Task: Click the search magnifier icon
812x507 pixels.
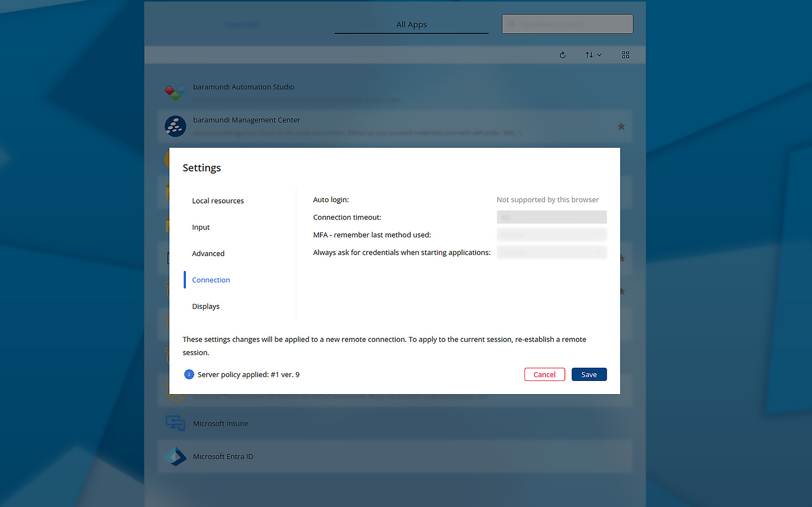Action: pyautogui.click(x=511, y=24)
